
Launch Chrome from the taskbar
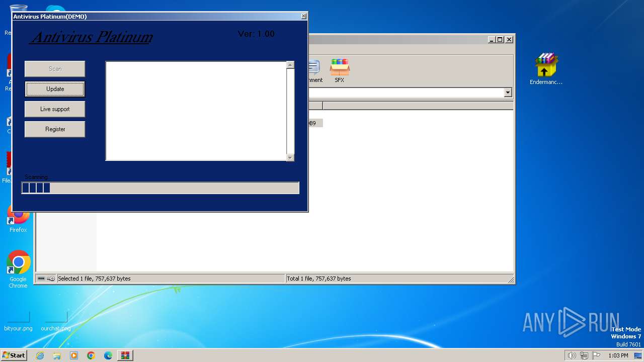tap(91, 355)
